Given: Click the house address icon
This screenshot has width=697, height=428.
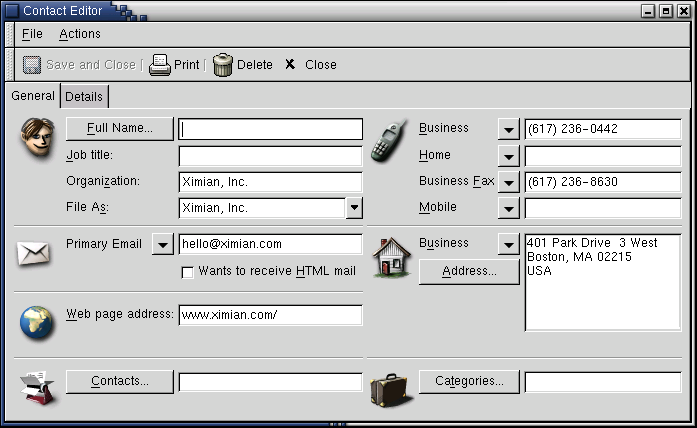Looking at the screenshot, I should tap(392, 257).
